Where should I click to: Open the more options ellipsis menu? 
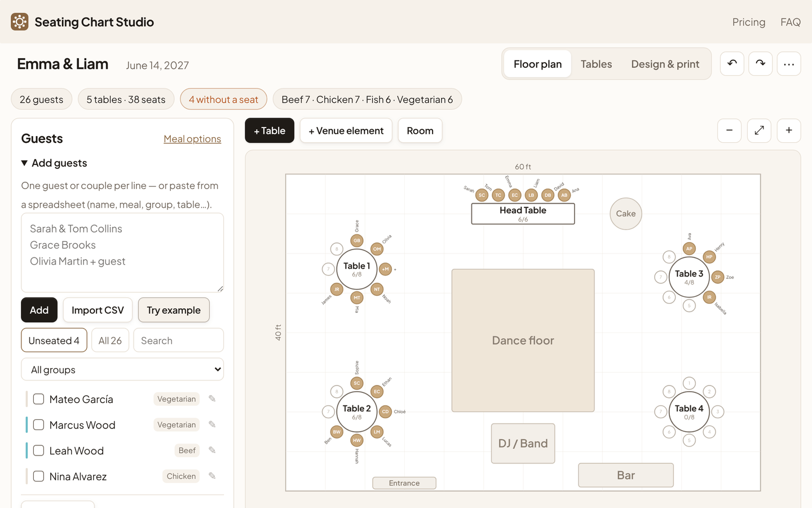pyautogui.click(x=789, y=64)
